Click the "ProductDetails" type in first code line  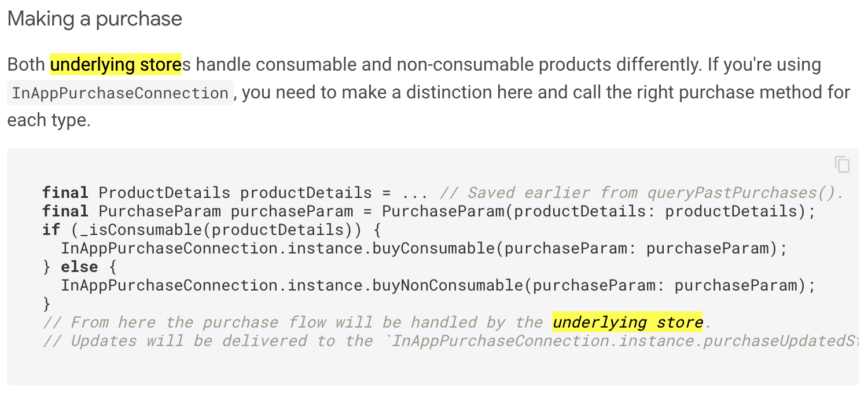click(x=164, y=193)
